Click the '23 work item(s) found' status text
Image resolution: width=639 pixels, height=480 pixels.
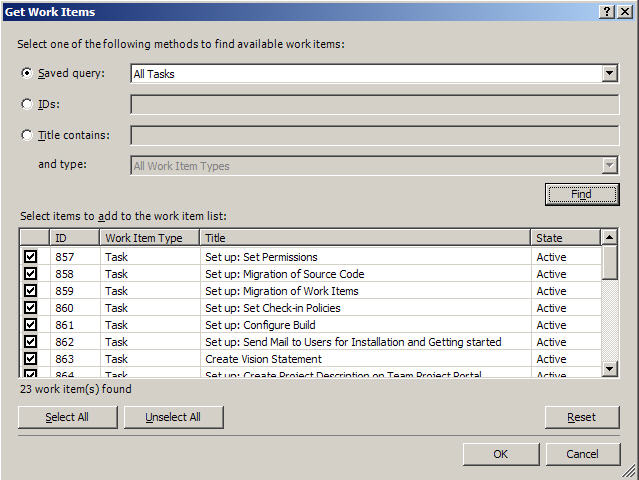(x=76, y=389)
